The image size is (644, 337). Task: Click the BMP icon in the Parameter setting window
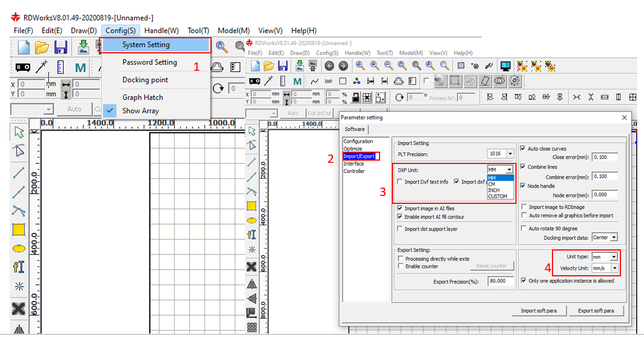click(x=328, y=81)
